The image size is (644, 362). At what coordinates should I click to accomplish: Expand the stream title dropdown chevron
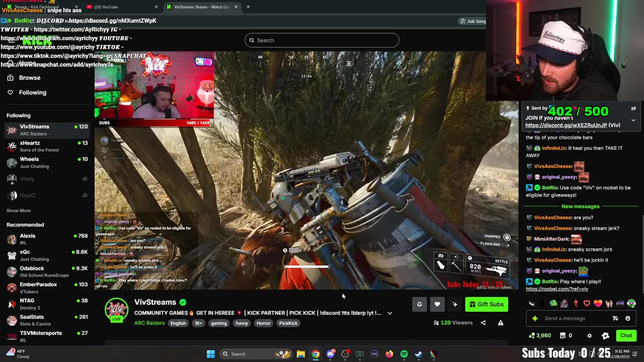pos(389,313)
